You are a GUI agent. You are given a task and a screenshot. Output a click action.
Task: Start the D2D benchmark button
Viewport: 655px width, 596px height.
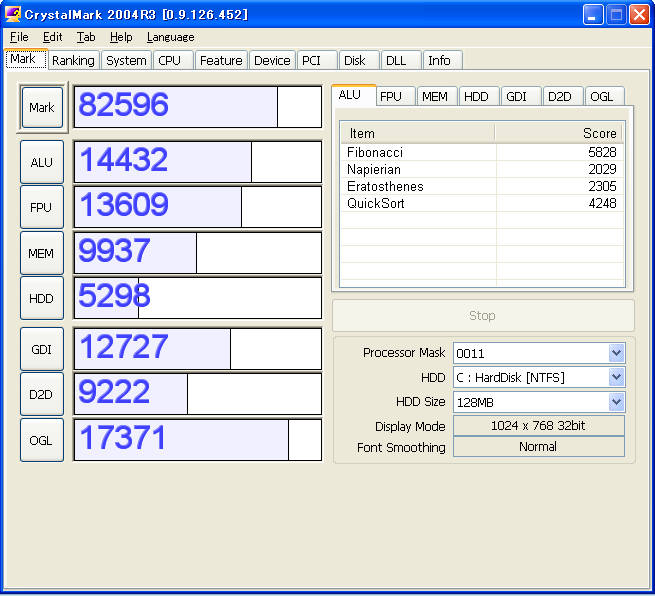coord(42,394)
